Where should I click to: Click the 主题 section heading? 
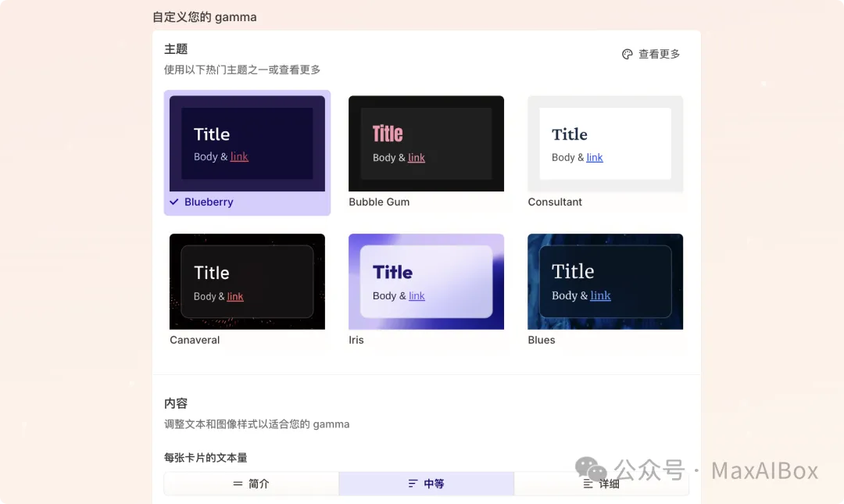176,49
